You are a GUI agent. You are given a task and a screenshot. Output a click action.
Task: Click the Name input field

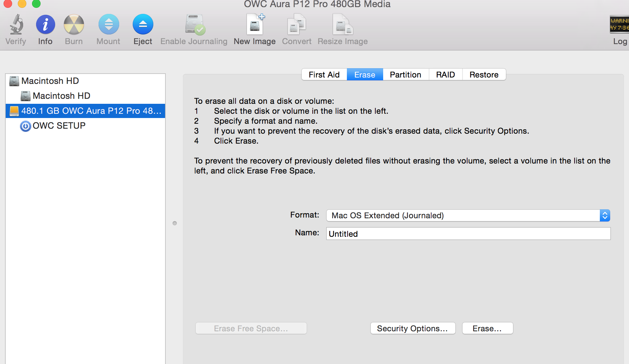(468, 234)
